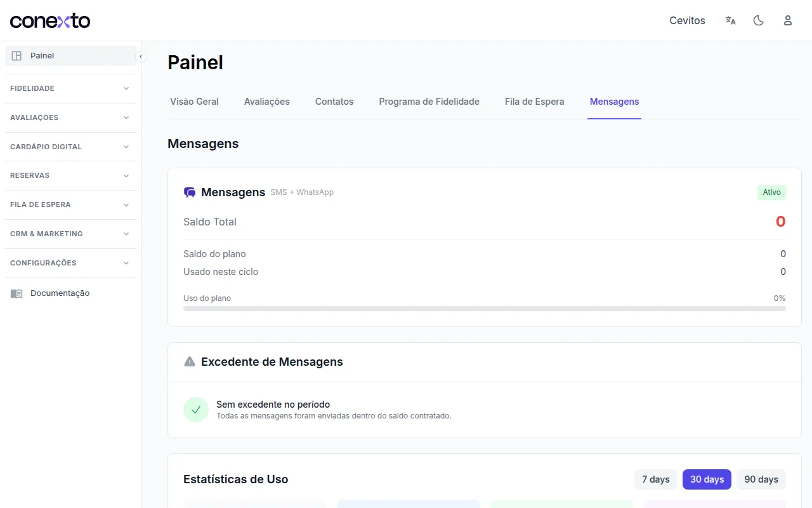Toggle dark mode moon icon
812x508 pixels.
point(758,20)
